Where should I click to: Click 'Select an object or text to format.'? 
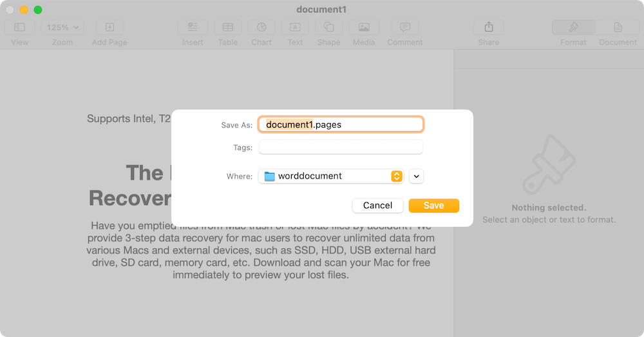(549, 220)
